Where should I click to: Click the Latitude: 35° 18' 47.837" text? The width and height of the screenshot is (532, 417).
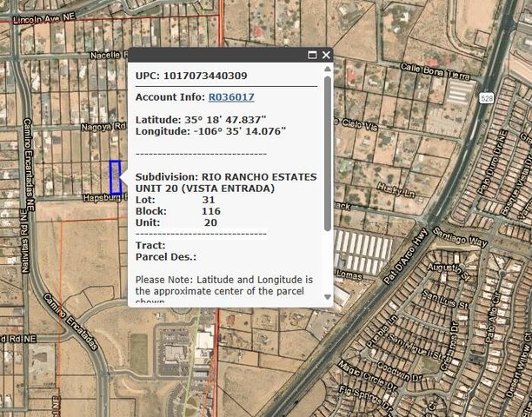coord(201,120)
